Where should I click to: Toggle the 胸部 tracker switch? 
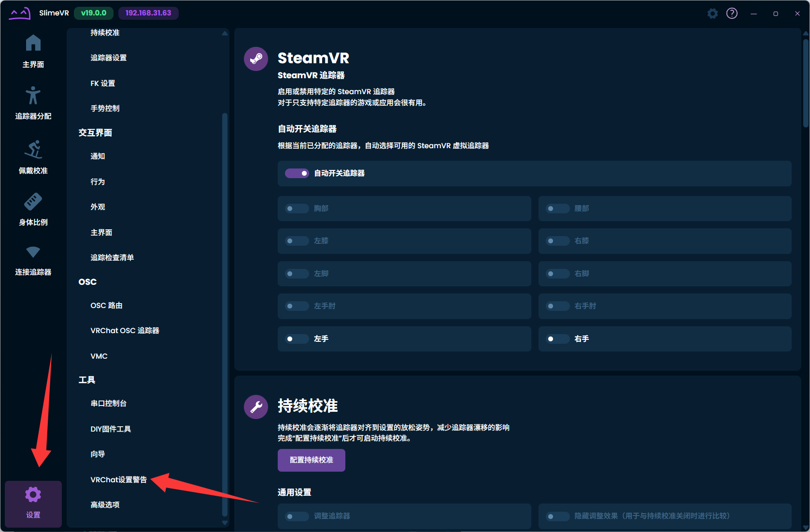click(x=297, y=209)
